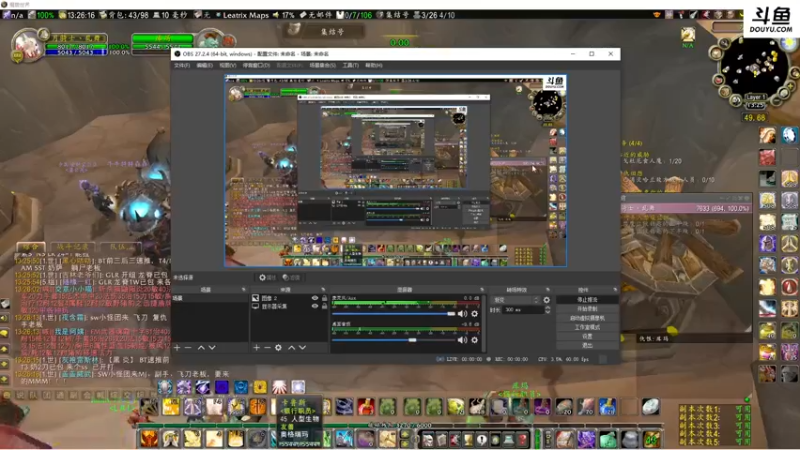The width and height of the screenshot is (800, 450).
Task: Switch to the 综合 chat tab
Action: [x=31, y=247]
